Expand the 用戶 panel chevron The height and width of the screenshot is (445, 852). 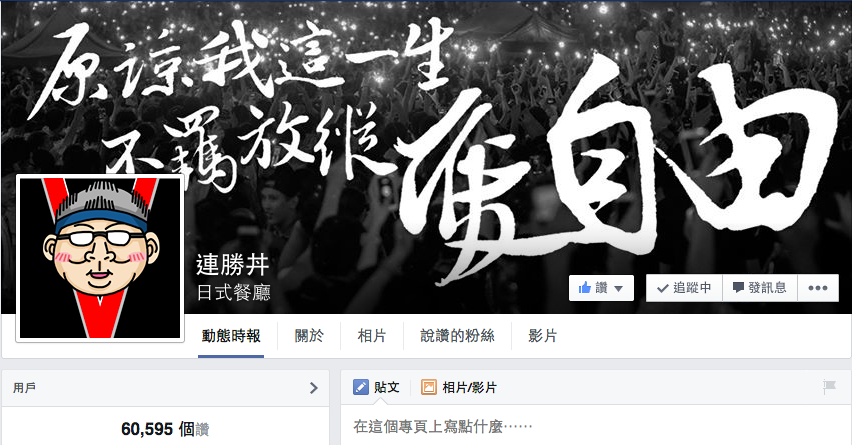tap(314, 388)
